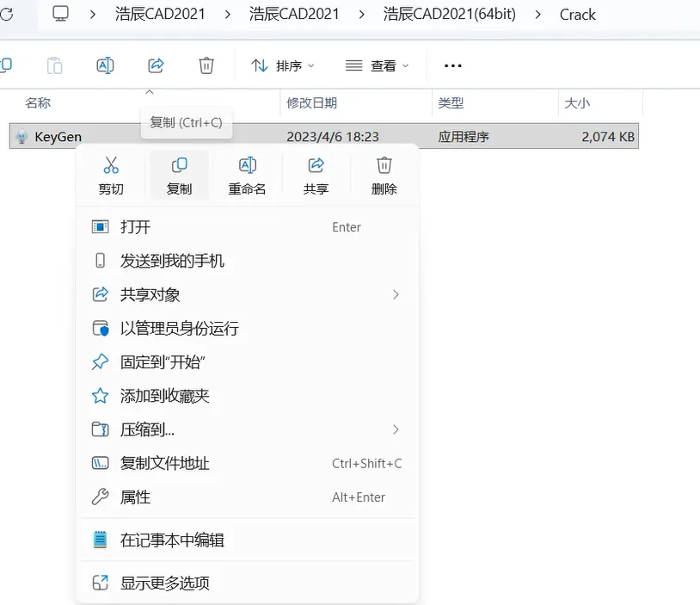Open the 排序 sort dropdown
The width and height of the screenshot is (700, 605).
coord(283,65)
